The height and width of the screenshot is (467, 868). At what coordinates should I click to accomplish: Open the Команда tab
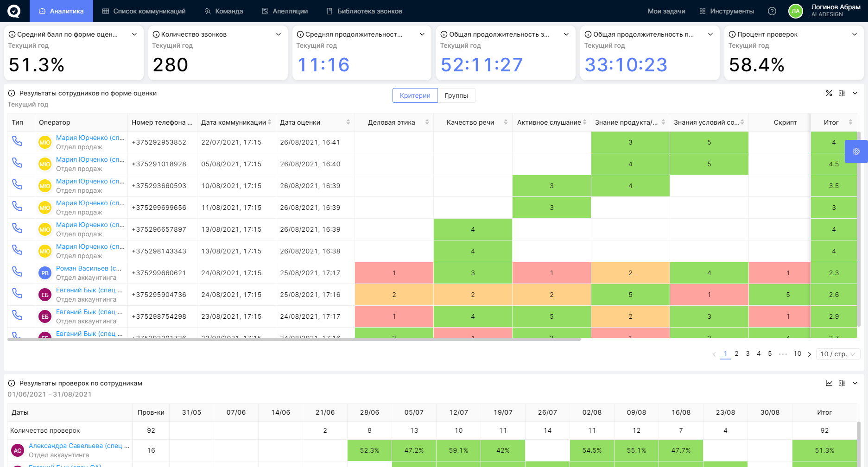click(223, 11)
